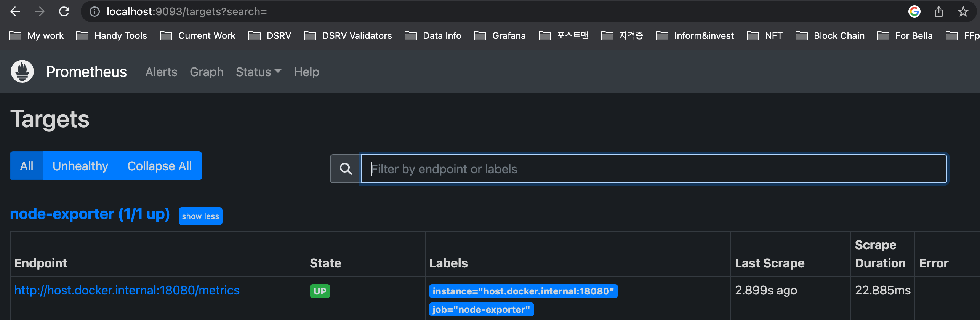The width and height of the screenshot is (980, 320).
Task: Click the Prometheus flame logo
Action: coord(22,71)
